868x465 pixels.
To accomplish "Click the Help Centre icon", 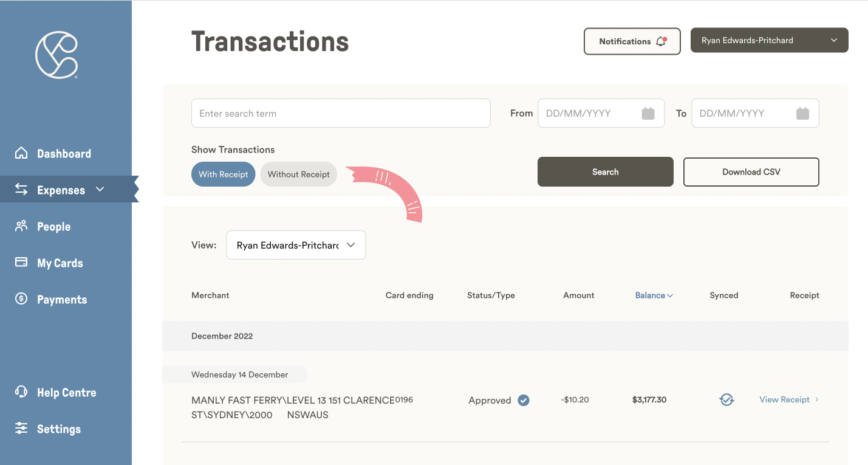I will (x=21, y=392).
